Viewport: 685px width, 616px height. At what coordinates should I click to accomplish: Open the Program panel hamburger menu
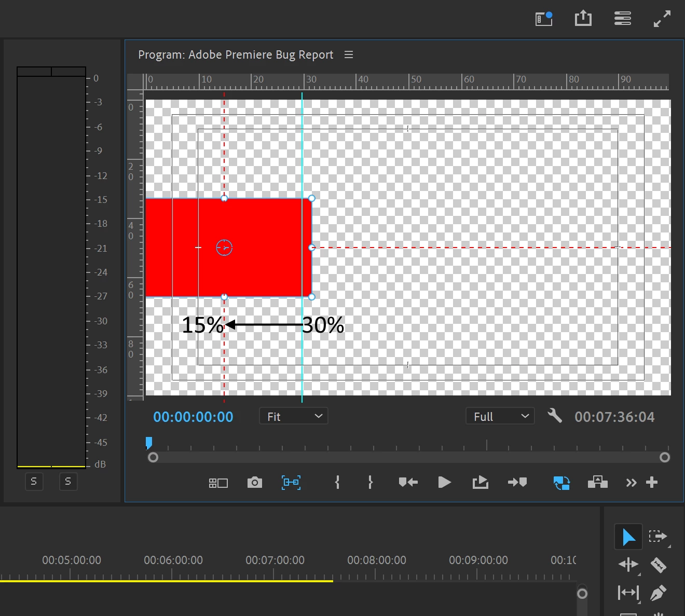349,54
